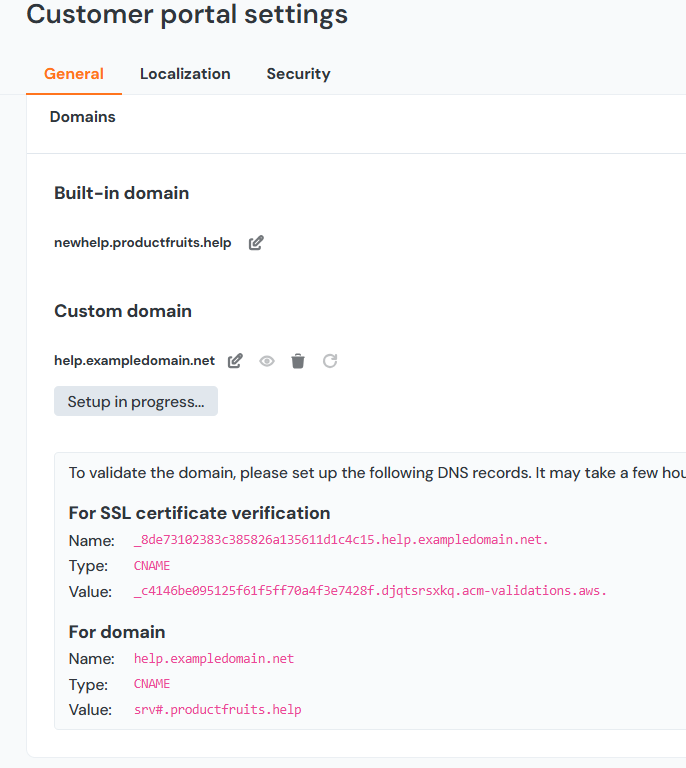The width and height of the screenshot is (686, 768).
Task: Click the SSL verification Name record value
Action: pyautogui.click(x=341, y=540)
